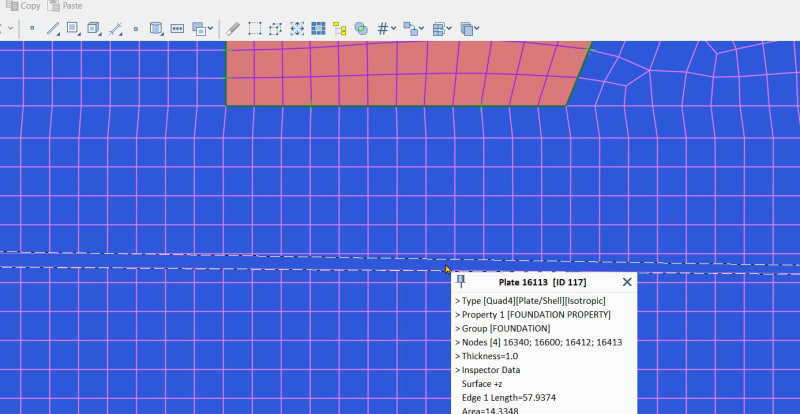The height and width of the screenshot is (414, 800).
Task: Select the link entity toggle icon
Action: [115, 29]
